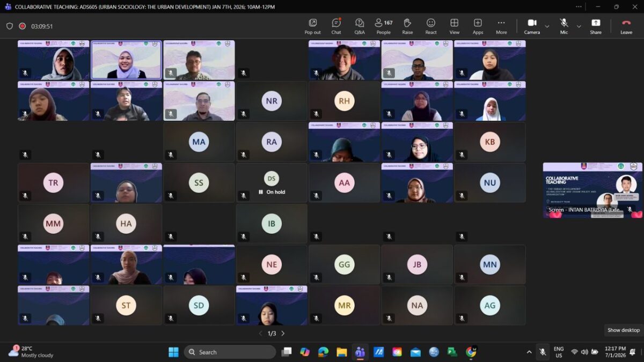Toggle the Mic mute button
This screenshot has height=362, width=644.
[564, 26]
